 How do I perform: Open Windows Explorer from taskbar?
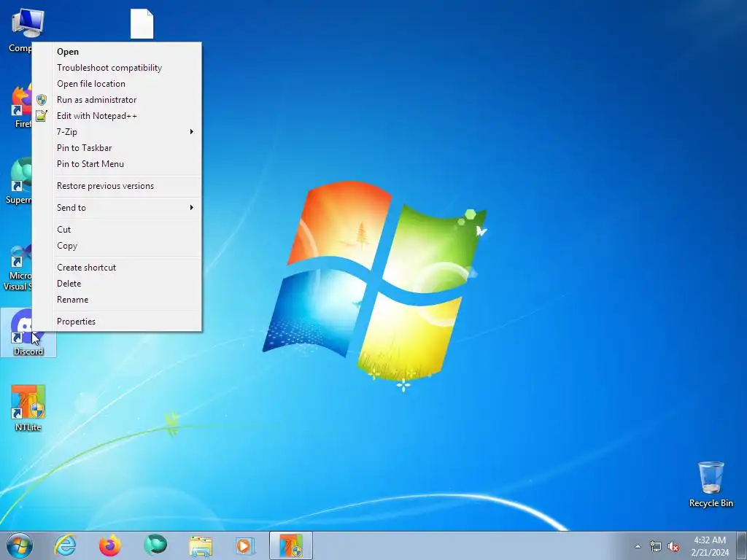point(201,545)
